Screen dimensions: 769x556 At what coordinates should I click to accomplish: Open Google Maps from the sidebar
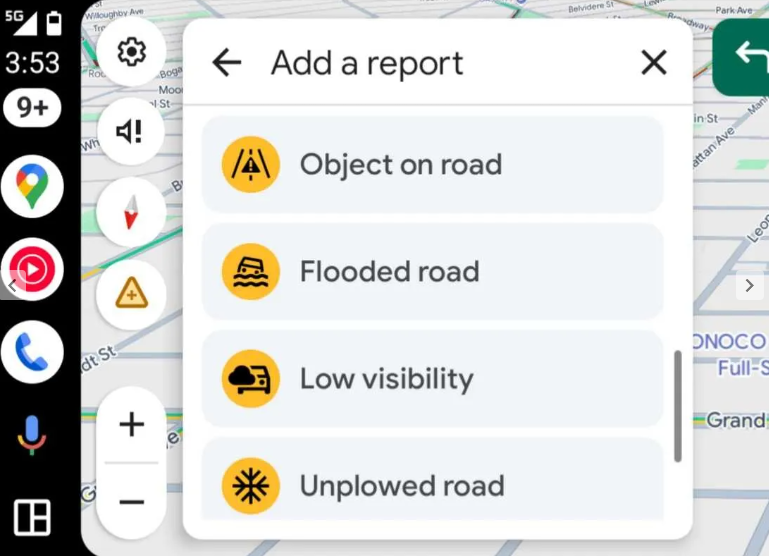coord(32,187)
